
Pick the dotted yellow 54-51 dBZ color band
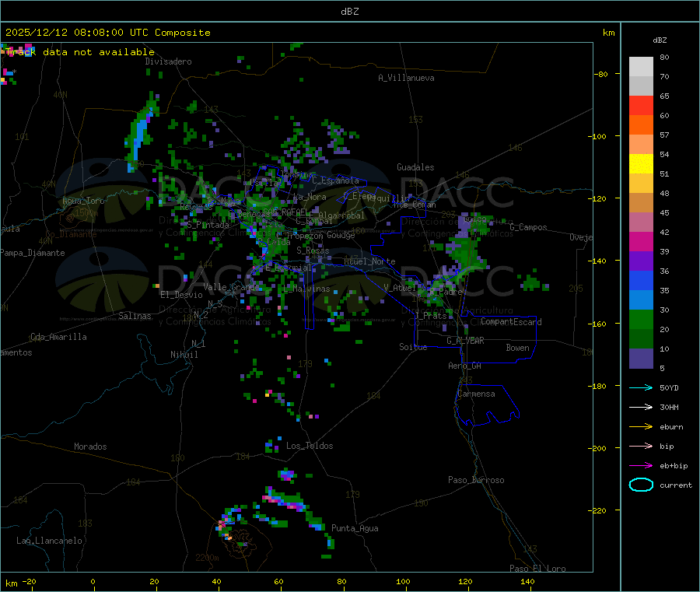coord(641,164)
